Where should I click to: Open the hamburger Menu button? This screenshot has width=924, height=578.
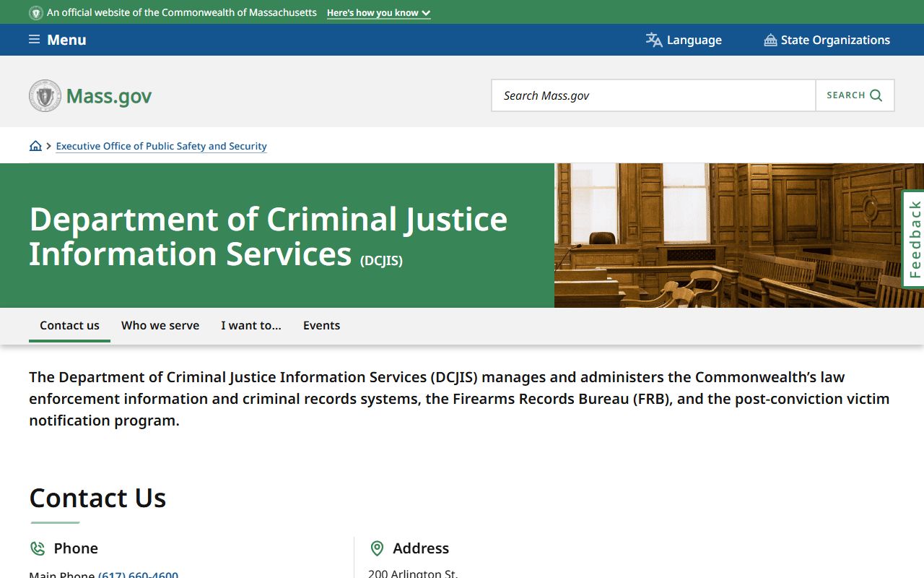pyautogui.click(x=57, y=40)
